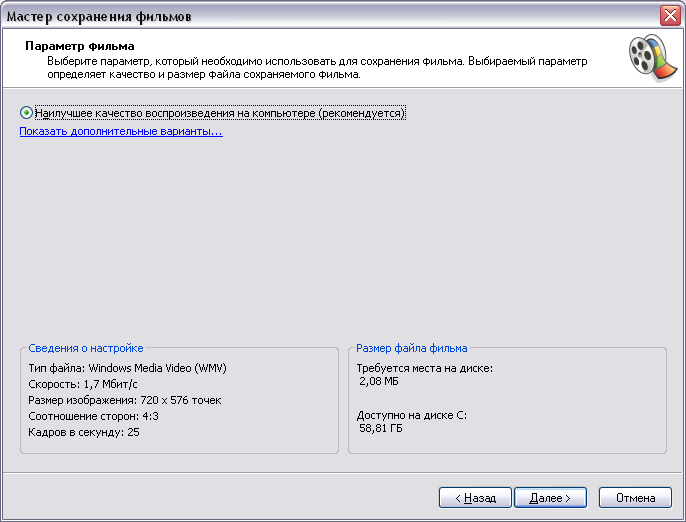The height and width of the screenshot is (522, 686).
Task: Close the Мастер сохранения фильмов window
Action: pos(670,16)
